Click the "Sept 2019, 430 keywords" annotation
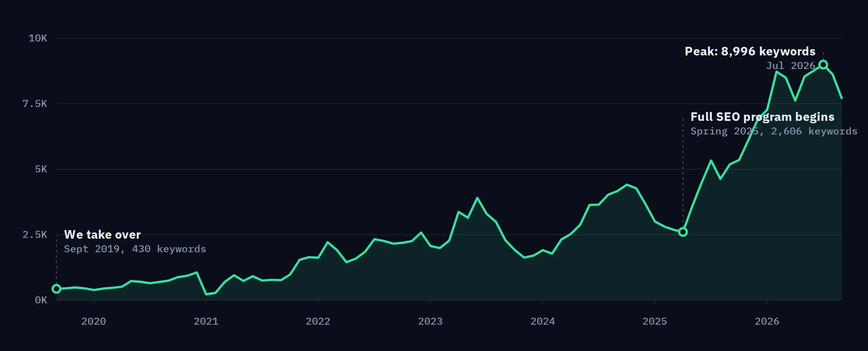This screenshot has height=351, width=868. point(135,249)
